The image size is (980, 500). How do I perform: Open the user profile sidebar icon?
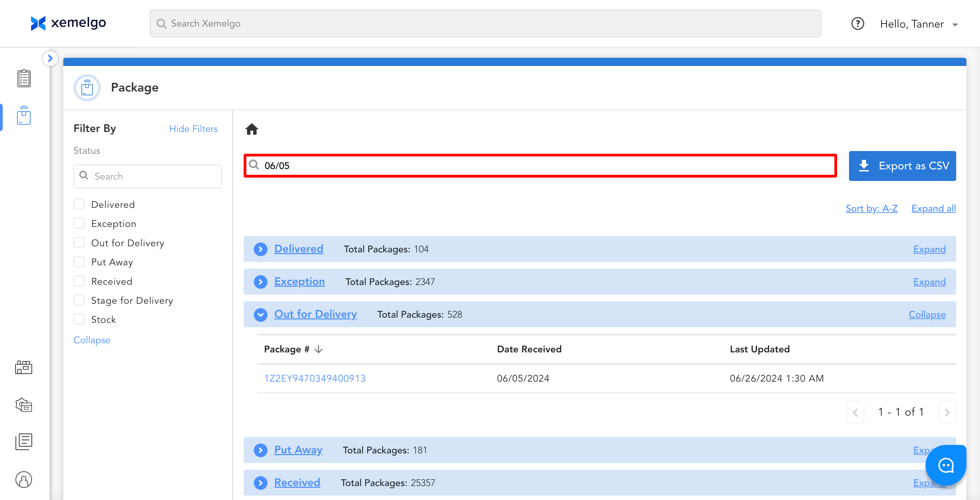pos(23,479)
